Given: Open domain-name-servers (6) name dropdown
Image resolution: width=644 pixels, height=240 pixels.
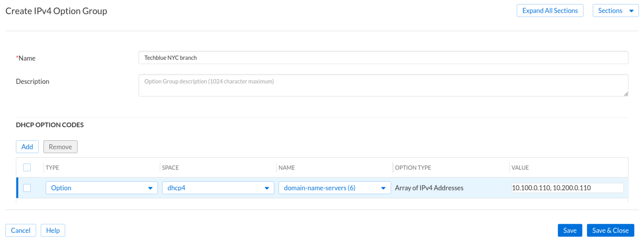Looking at the screenshot, I should (x=334, y=188).
